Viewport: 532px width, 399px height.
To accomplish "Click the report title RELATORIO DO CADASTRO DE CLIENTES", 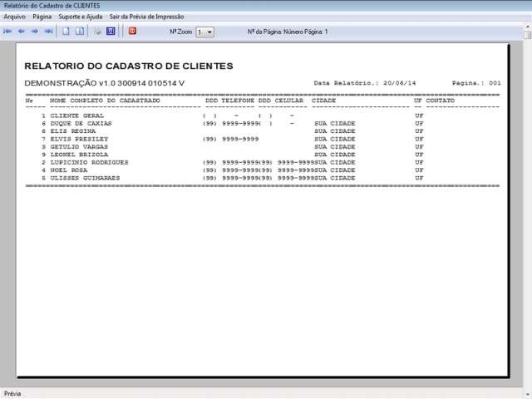I will coord(129,66).
